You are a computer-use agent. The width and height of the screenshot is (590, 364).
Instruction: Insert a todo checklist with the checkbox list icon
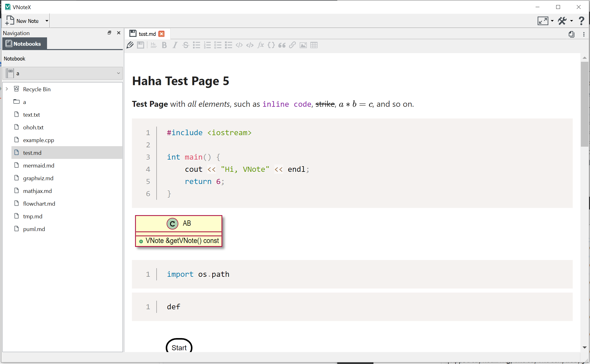click(x=218, y=45)
